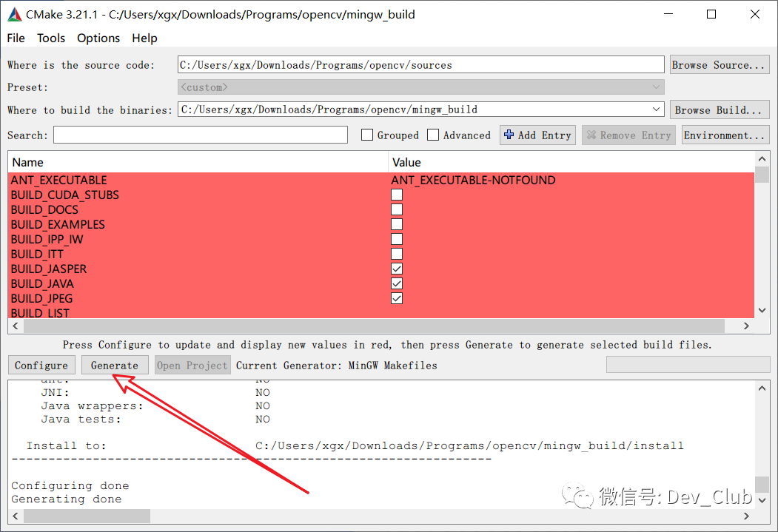The height and width of the screenshot is (532, 778).
Task: Click output log scroll up arrow
Action: click(762, 388)
